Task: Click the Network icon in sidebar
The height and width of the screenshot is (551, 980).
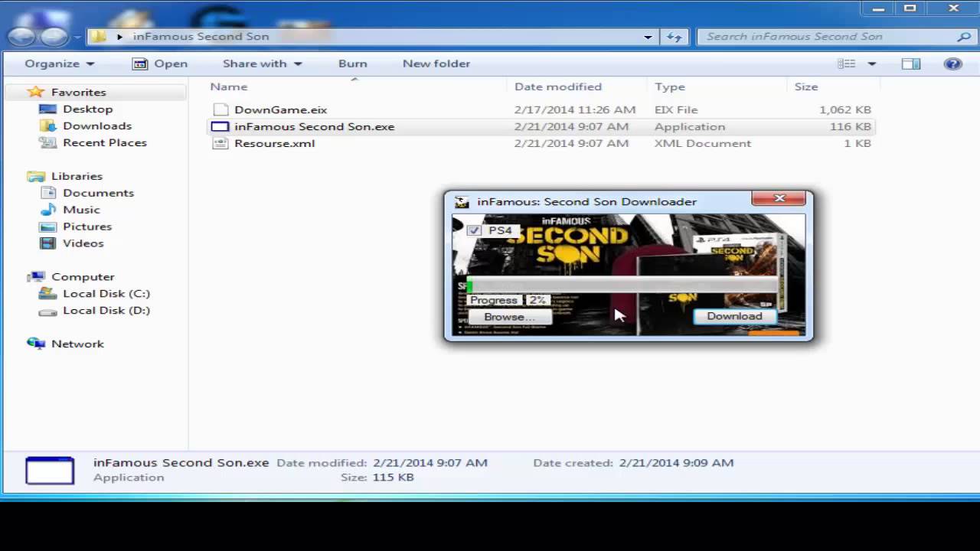Action: pyautogui.click(x=35, y=344)
